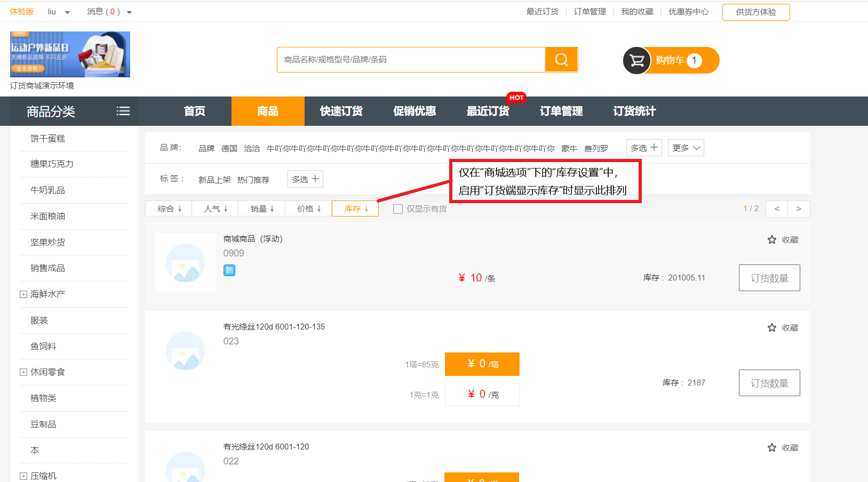868x482 pixels.
Task: Filter by brand 蒙牛
Action: coord(569,148)
